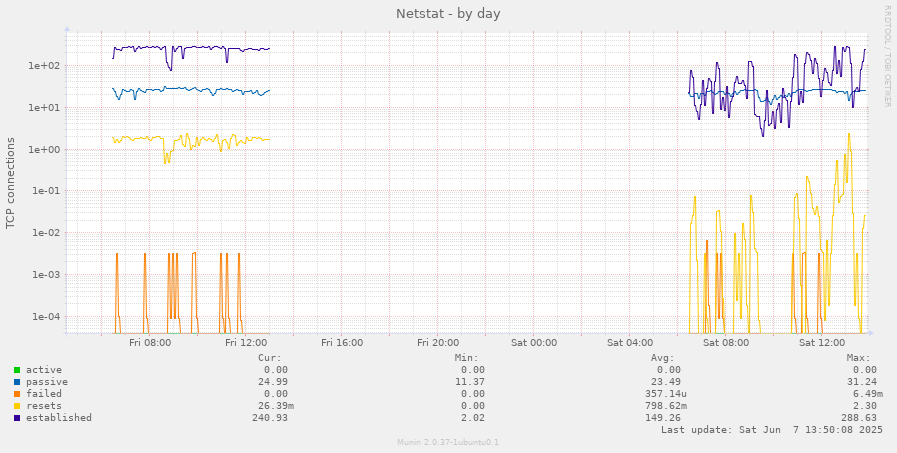Click the 'active' legend label

tap(43, 370)
